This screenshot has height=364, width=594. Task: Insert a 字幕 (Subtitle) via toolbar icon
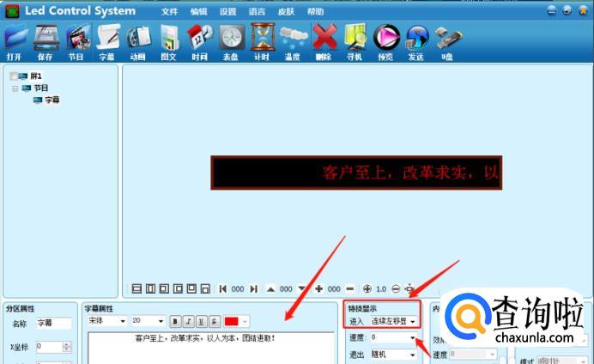click(108, 38)
